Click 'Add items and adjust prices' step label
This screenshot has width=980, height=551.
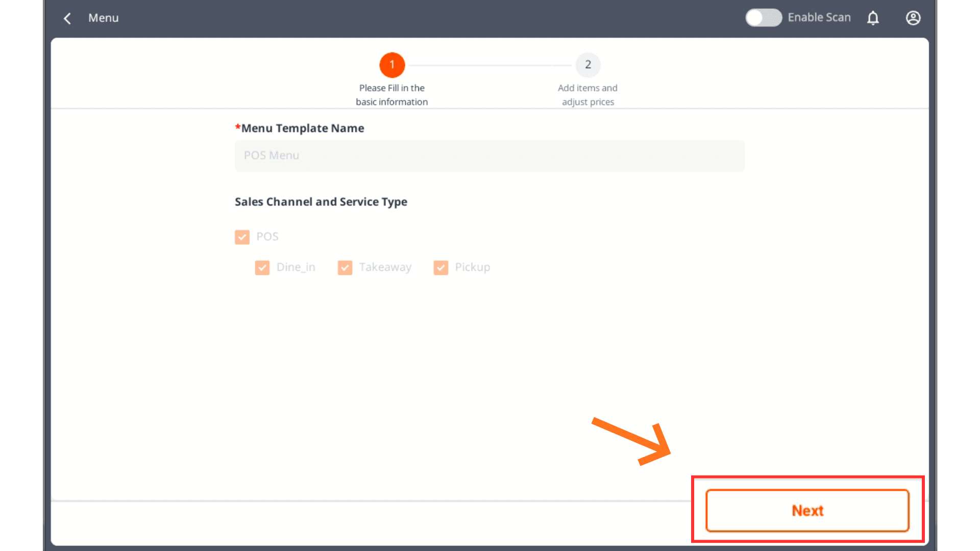[587, 95]
